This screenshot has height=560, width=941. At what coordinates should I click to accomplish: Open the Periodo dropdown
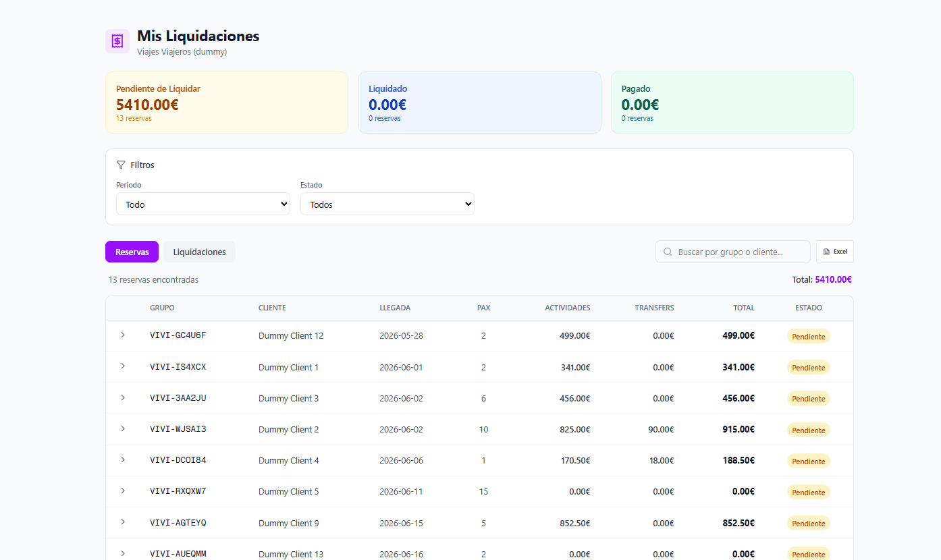(x=203, y=204)
